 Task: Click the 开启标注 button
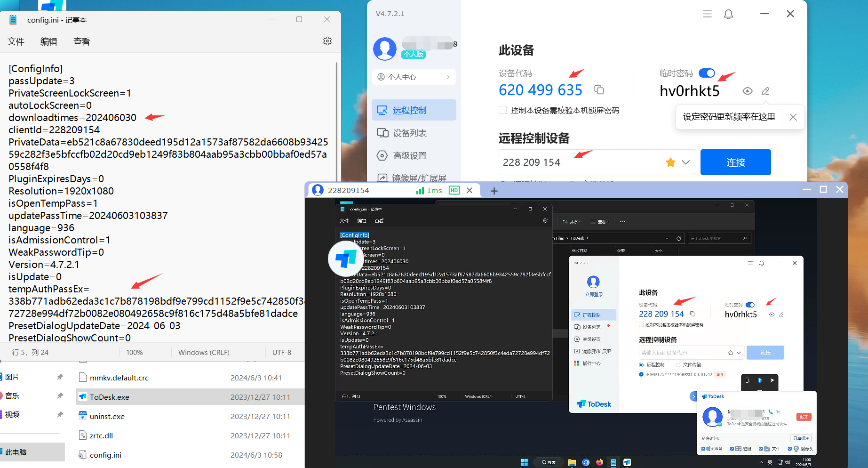[801, 438]
